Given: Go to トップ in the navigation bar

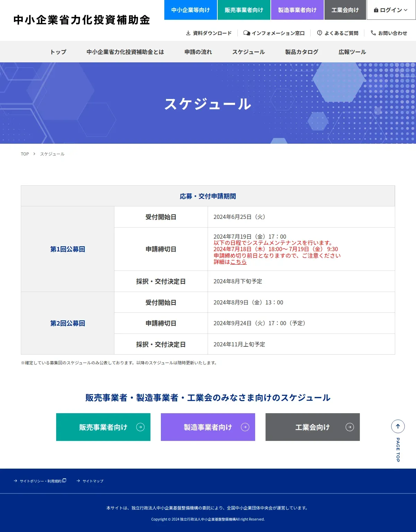Looking at the screenshot, I should [x=58, y=52].
